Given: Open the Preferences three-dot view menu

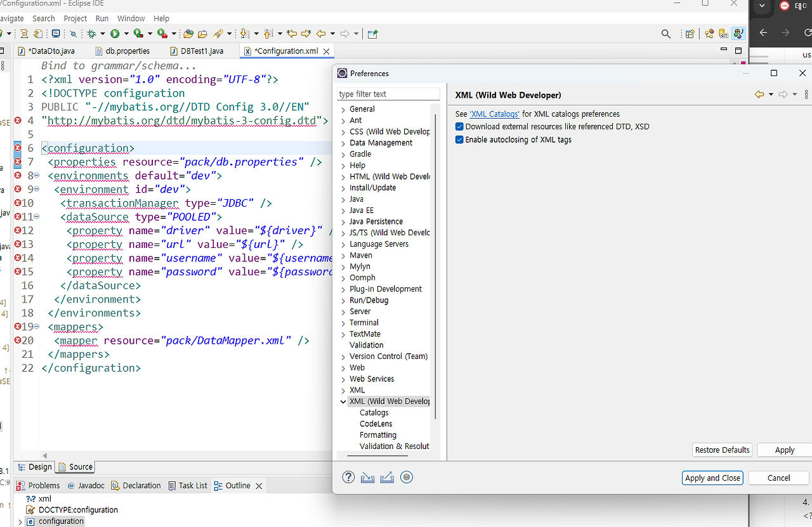Looking at the screenshot, I should (x=806, y=94).
